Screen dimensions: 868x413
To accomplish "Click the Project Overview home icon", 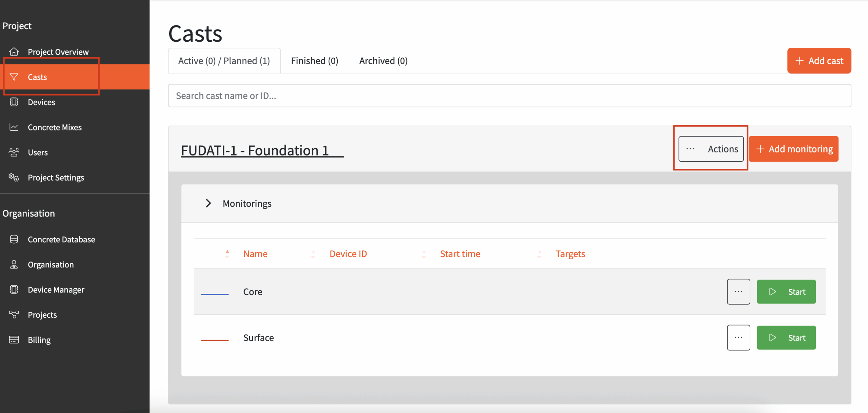I will coord(14,52).
